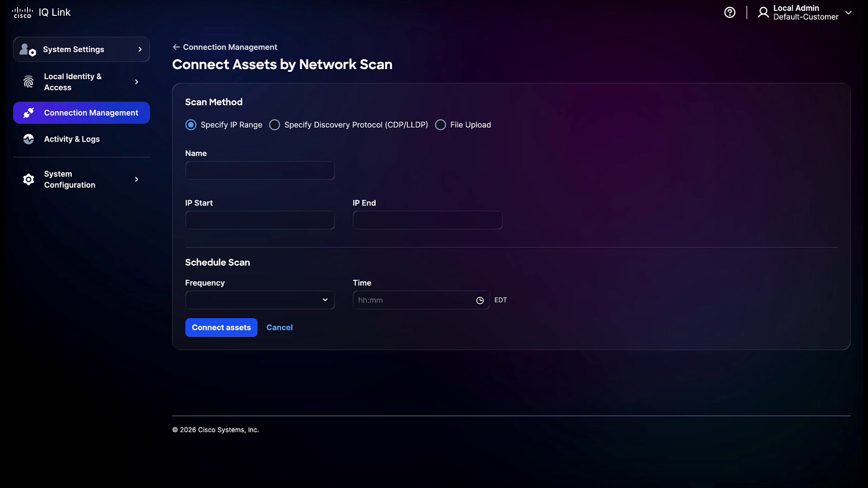
Task: Click the Activity & Logs pulse icon
Action: tap(28, 139)
